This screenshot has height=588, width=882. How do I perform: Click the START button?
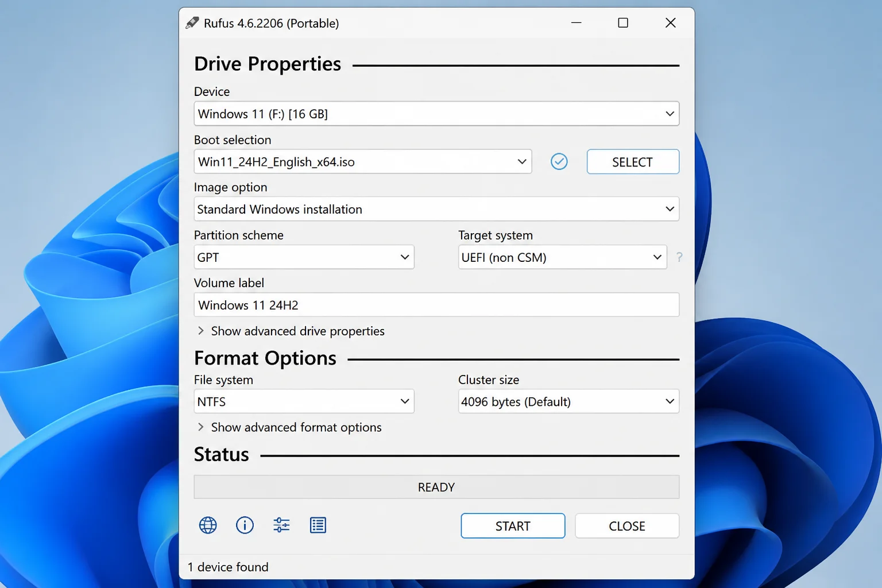click(x=513, y=526)
